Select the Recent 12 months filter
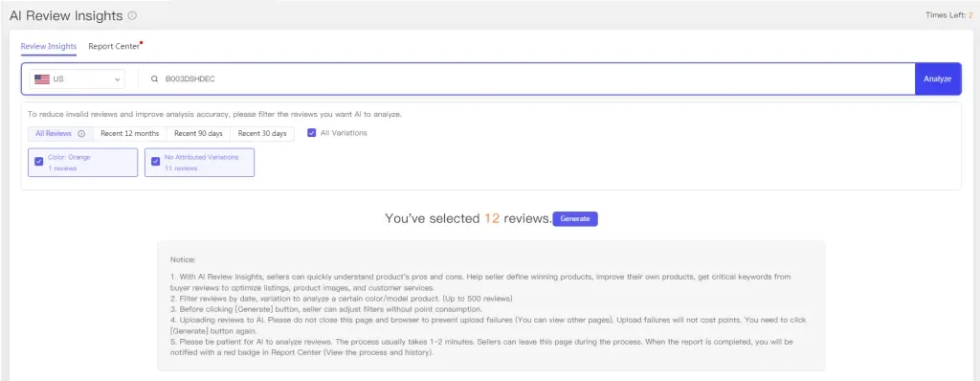This screenshot has height=381, width=980. pyautogui.click(x=130, y=133)
